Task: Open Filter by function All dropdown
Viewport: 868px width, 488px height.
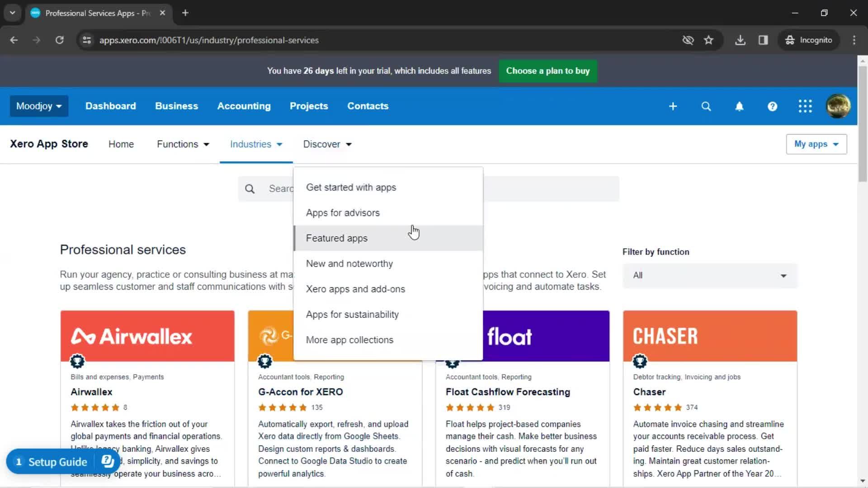Action: (710, 276)
